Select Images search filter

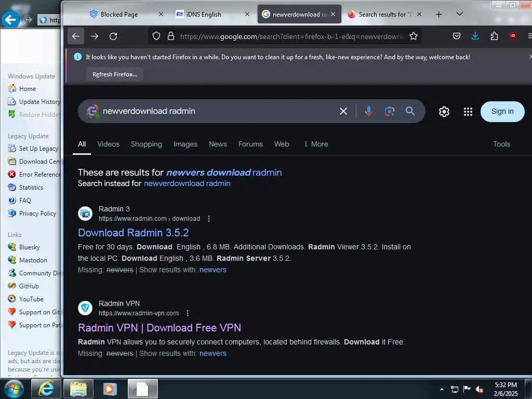185,144
